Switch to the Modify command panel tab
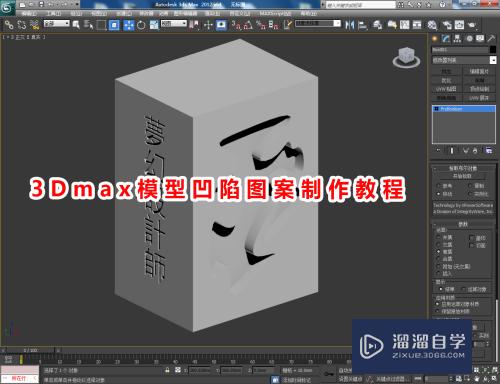Screen dimensions: 500x384 point(446,39)
